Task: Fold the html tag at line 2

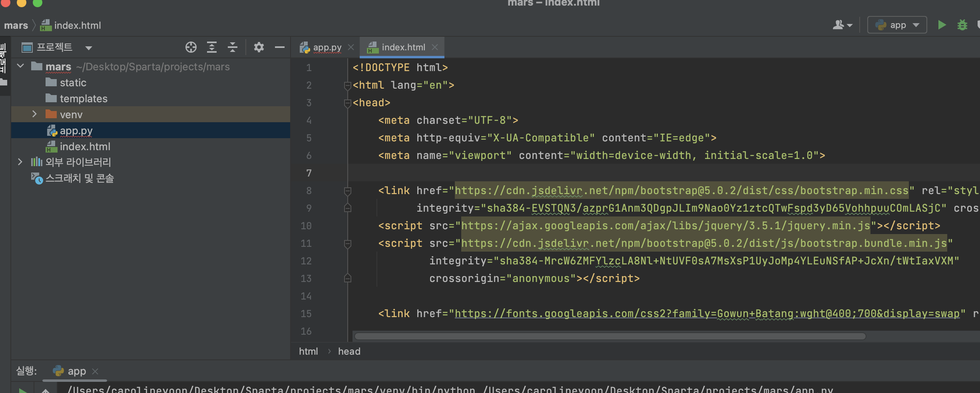Action: pos(347,85)
